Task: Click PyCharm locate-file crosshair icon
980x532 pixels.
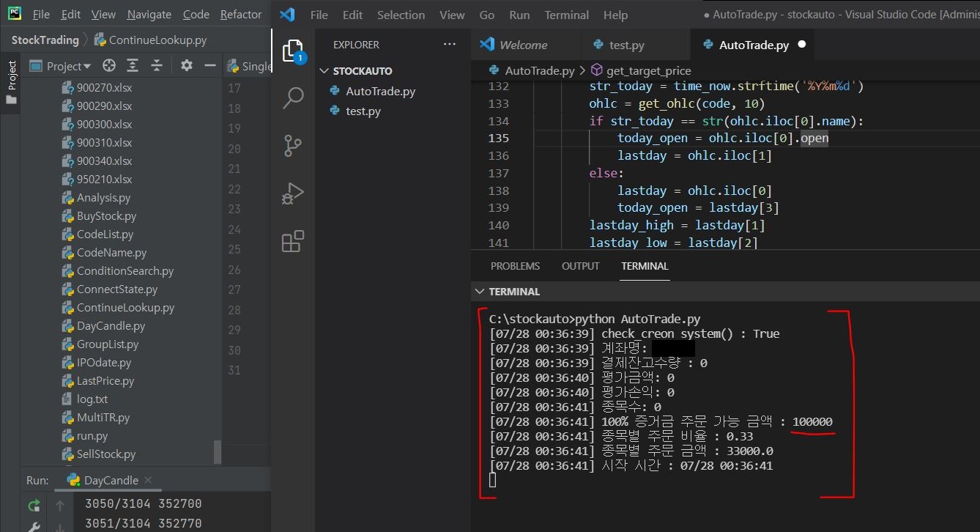Action: [x=109, y=66]
